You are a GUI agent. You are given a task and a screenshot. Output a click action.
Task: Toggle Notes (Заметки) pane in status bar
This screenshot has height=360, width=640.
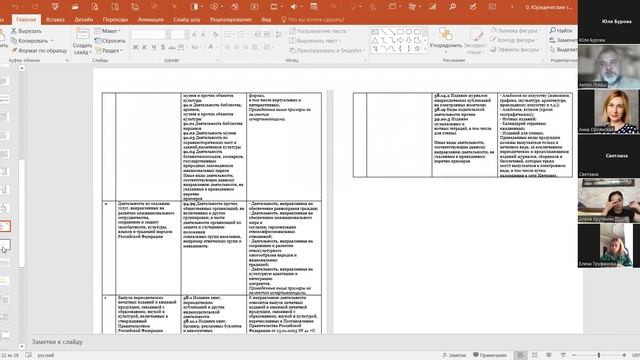[454, 355]
